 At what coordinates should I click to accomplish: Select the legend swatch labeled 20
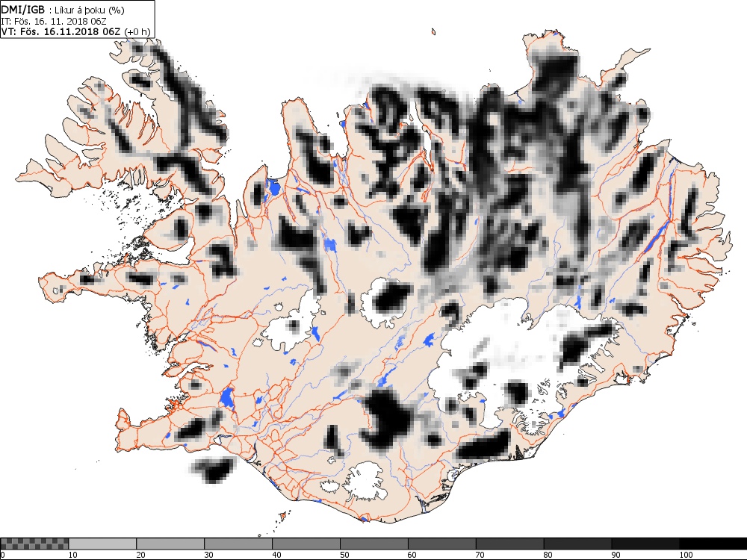170,544
